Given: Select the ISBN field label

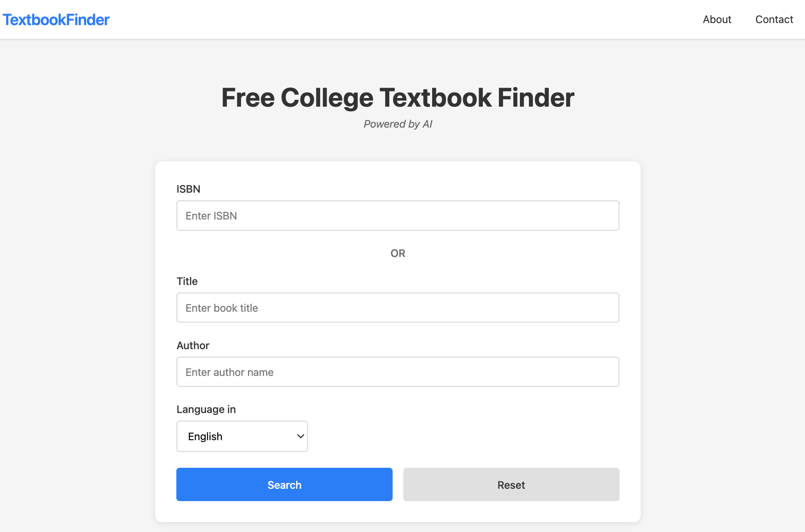Looking at the screenshot, I should click(x=188, y=189).
